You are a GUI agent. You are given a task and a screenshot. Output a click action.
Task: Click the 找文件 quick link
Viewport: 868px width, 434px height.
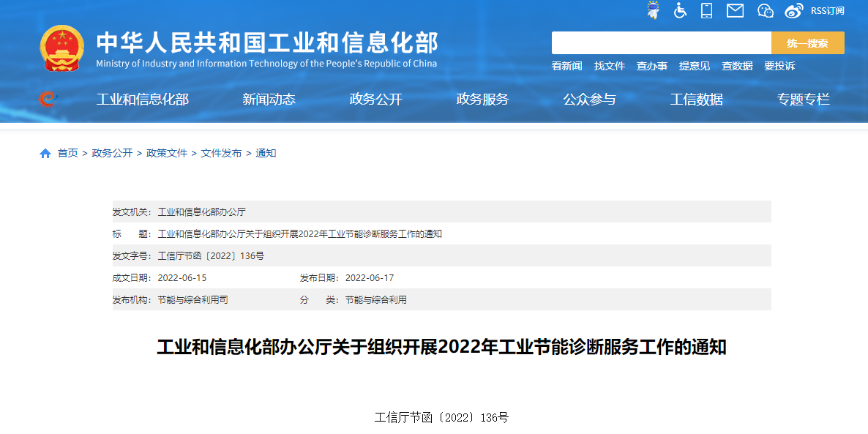point(609,66)
